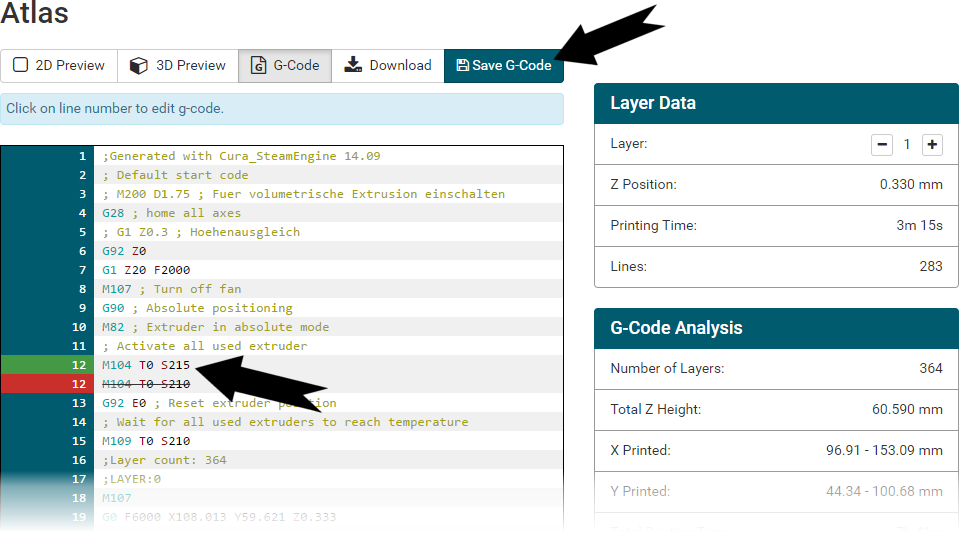Click the 3D Preview cube icon
This screenshot has height=533, width=959.
(x=140, y=66)
